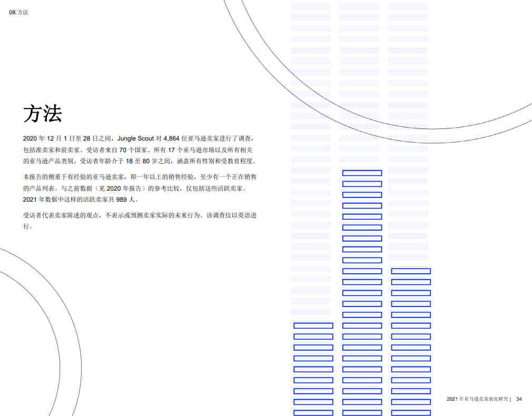Click the line '2021 年数据中这样的活跃卖家共 989 人'
The width and height of the screenshot is (532, 416).
[x=81, y=200]
